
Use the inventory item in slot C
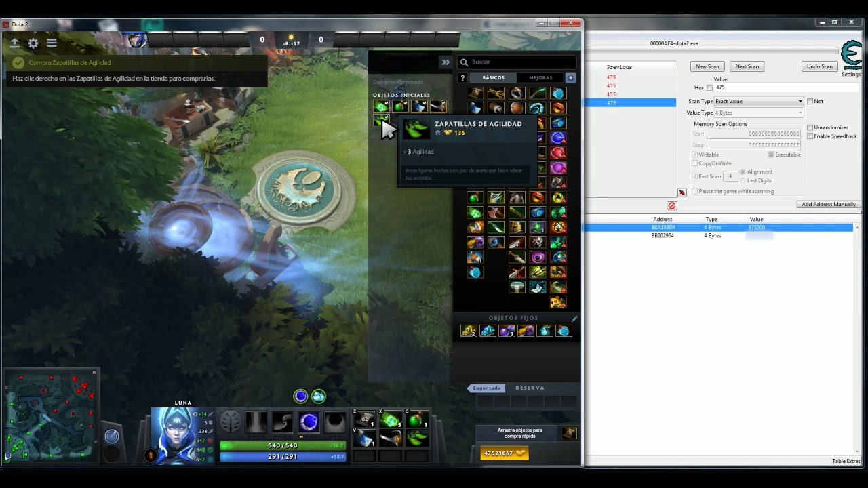click(416, 420)
